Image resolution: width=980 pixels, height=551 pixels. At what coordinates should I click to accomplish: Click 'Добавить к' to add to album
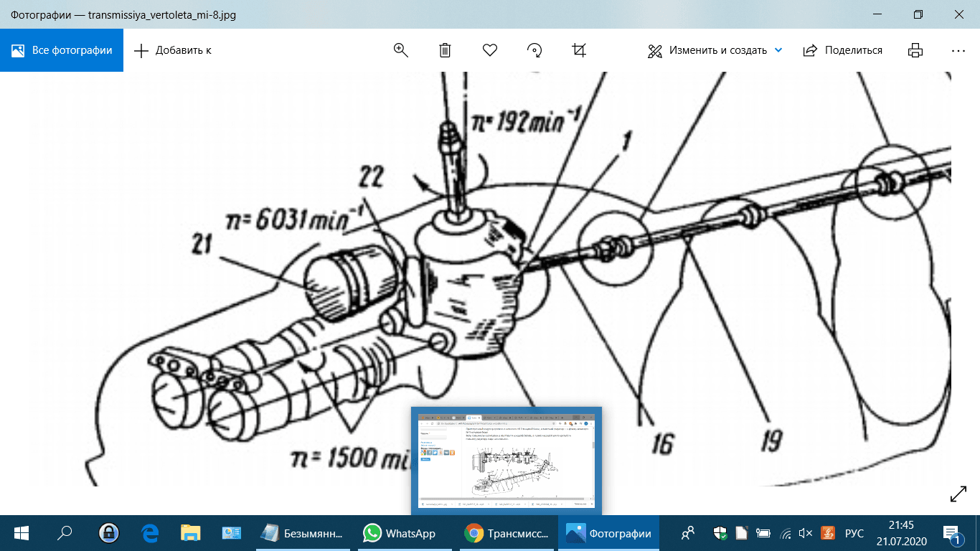coord(173,50)
